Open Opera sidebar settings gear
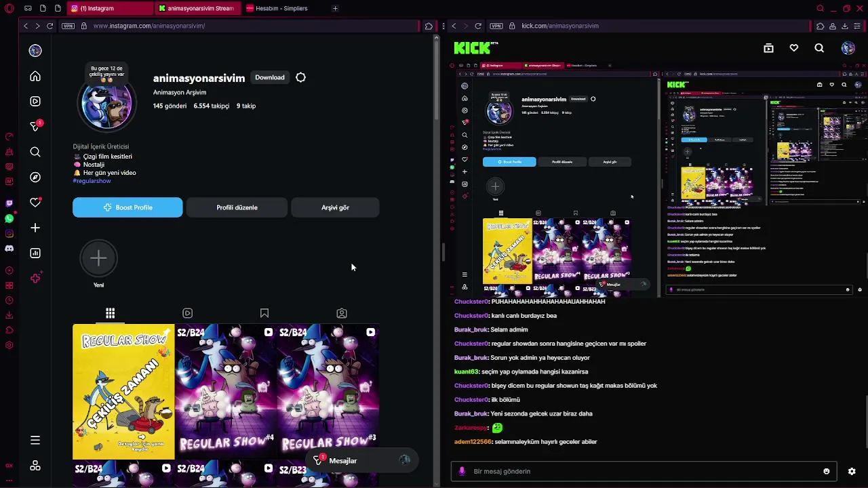This screenshot has width=868, height=488. pos(9,345)
